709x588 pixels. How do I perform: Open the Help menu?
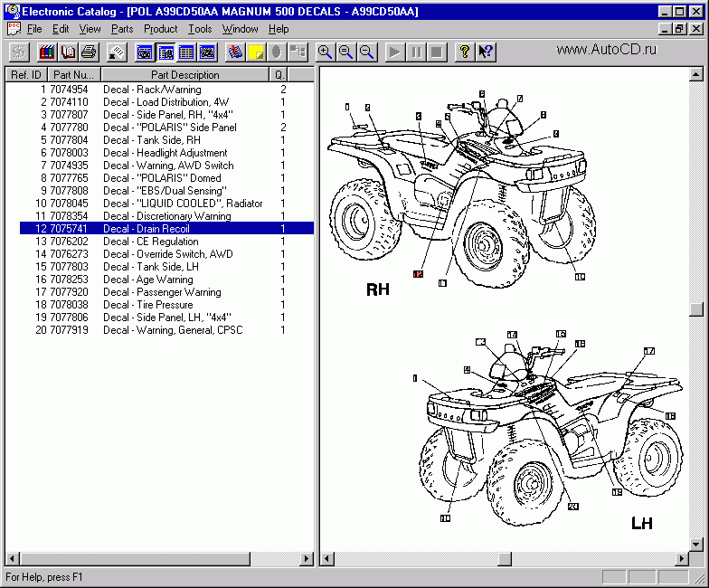click(x=279, y=29)
